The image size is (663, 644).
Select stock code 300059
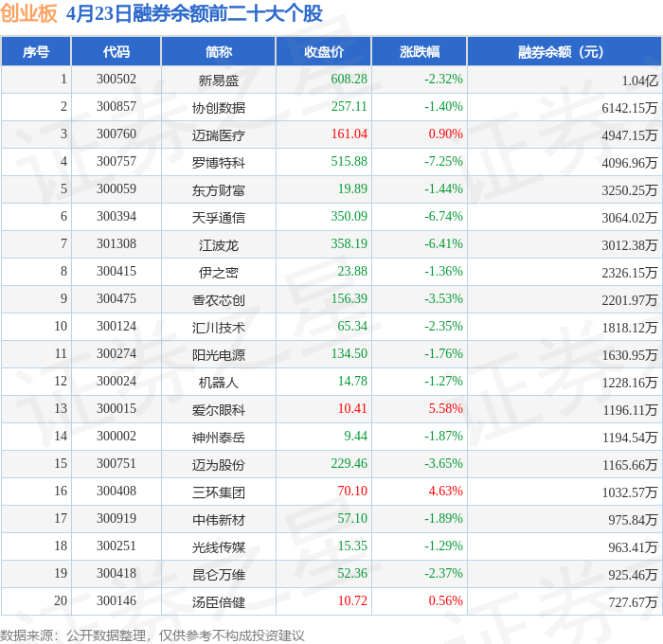pyautogui.click(x=116, y=189)
